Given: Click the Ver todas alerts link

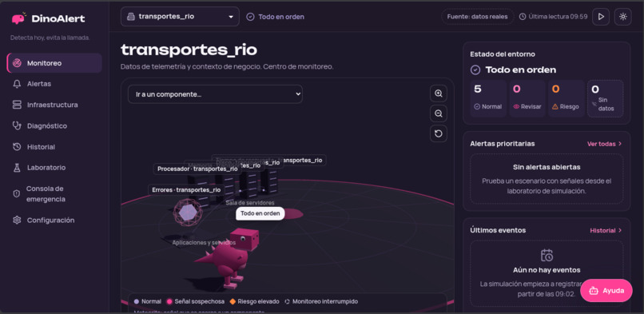Looking at the screenshot, I should point(605,144).
